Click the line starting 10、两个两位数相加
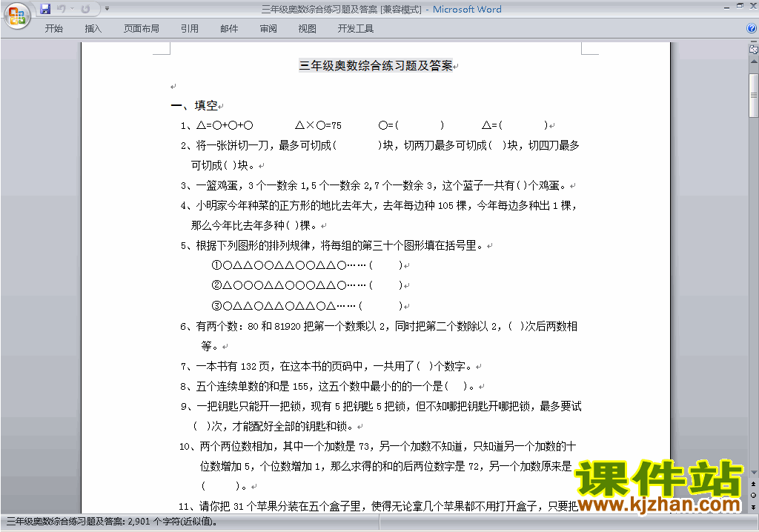Screen dimensions: 759x532 coord(377,446)
